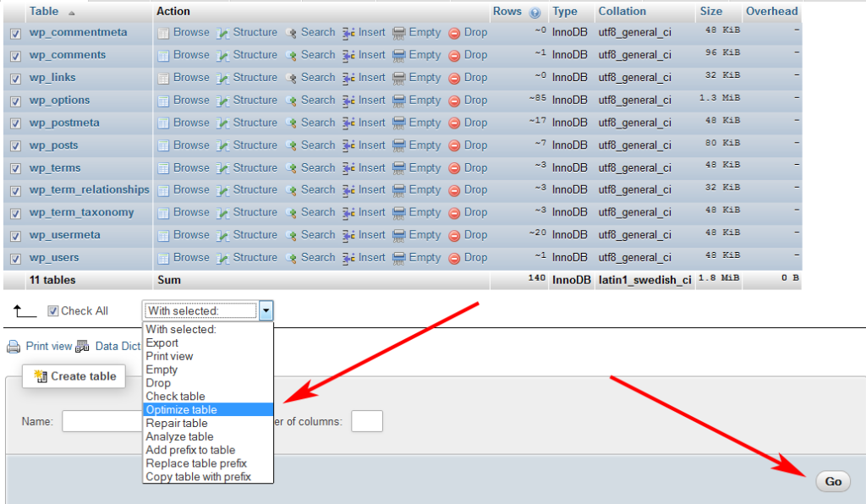Click Empty icon for wp_users row
The height and width of the screenshot is (504, 866).
click(399, 259)
